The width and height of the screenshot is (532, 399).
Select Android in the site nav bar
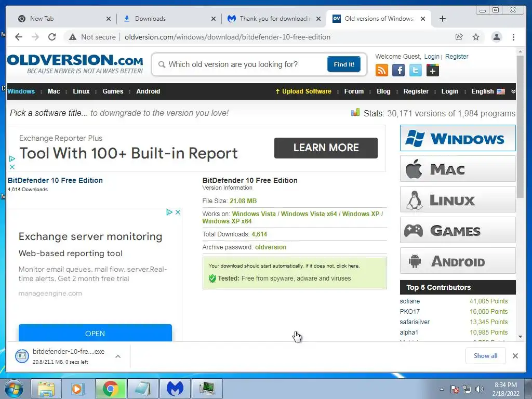(x=148, y=91)
